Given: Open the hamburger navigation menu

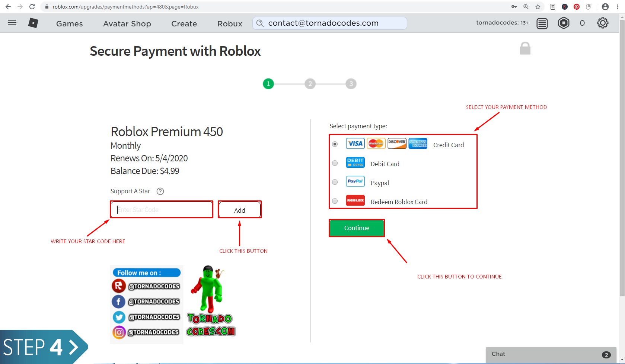Looking at the screenshot, I should (12, 23).
